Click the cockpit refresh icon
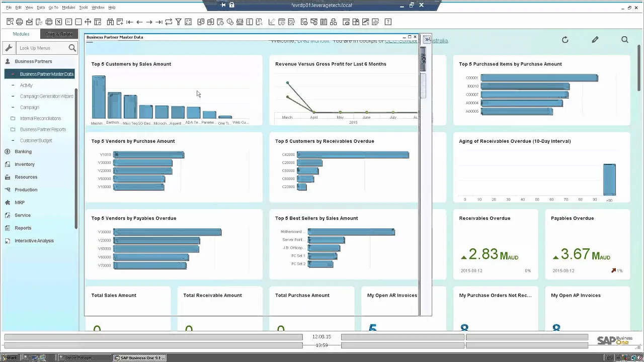Viewport: 644px width, 362px height. click(565, 40)
